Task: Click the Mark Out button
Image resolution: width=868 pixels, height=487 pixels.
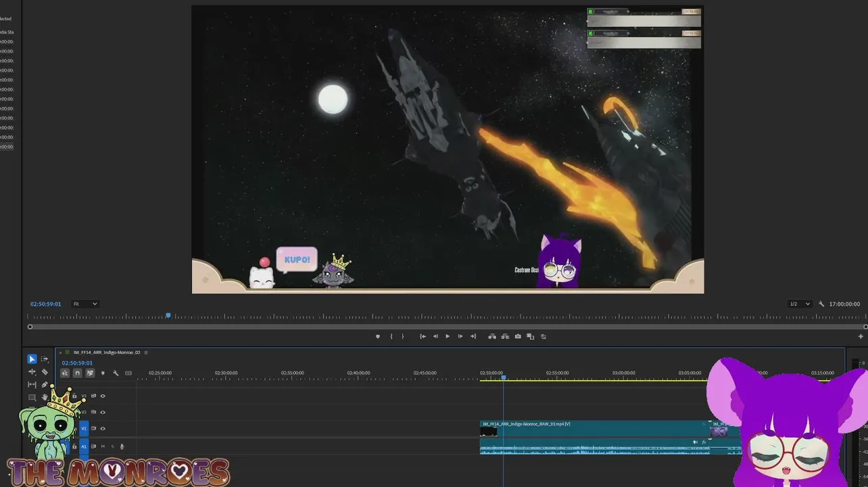Action: pyautogui.click(x=403, y=336)
